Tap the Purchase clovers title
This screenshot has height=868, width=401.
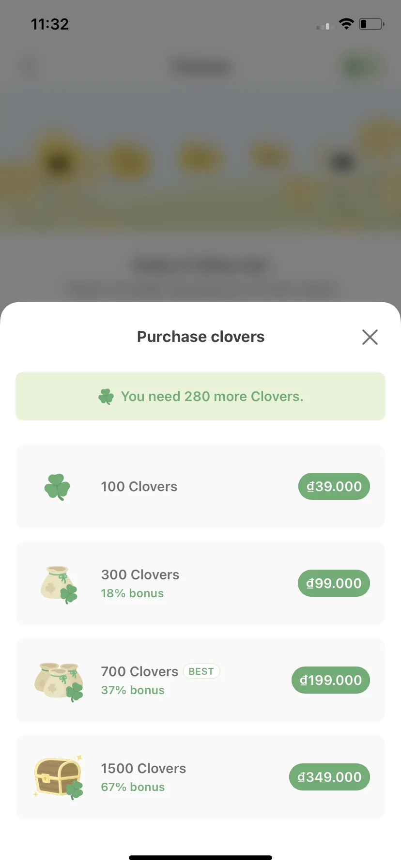click(200, 337)
